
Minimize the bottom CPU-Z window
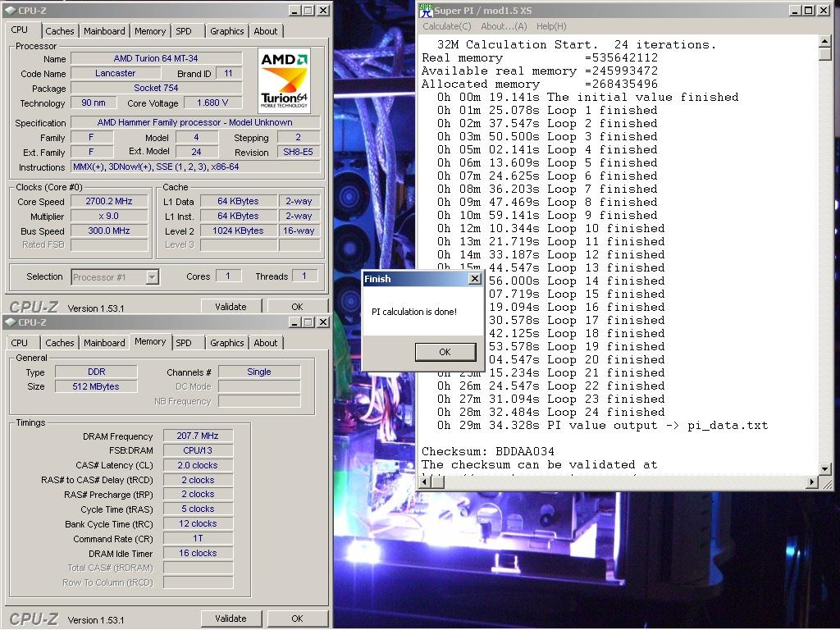(295, 322)
